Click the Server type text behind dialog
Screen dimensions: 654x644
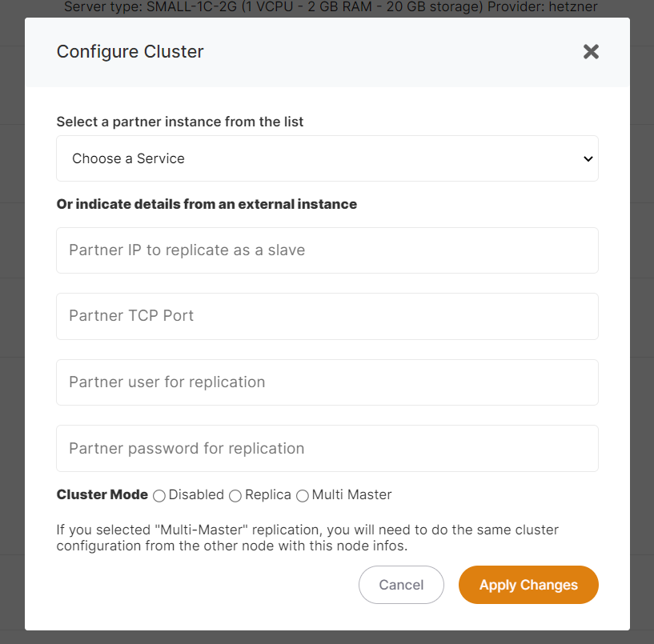click(x=330, y=7)
